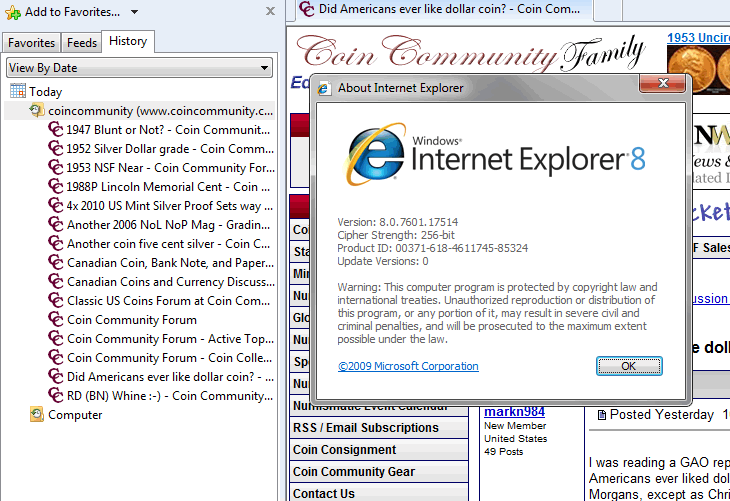
Task: Click site icon beside 'RD (BN) Whine'
Action: 55,395
